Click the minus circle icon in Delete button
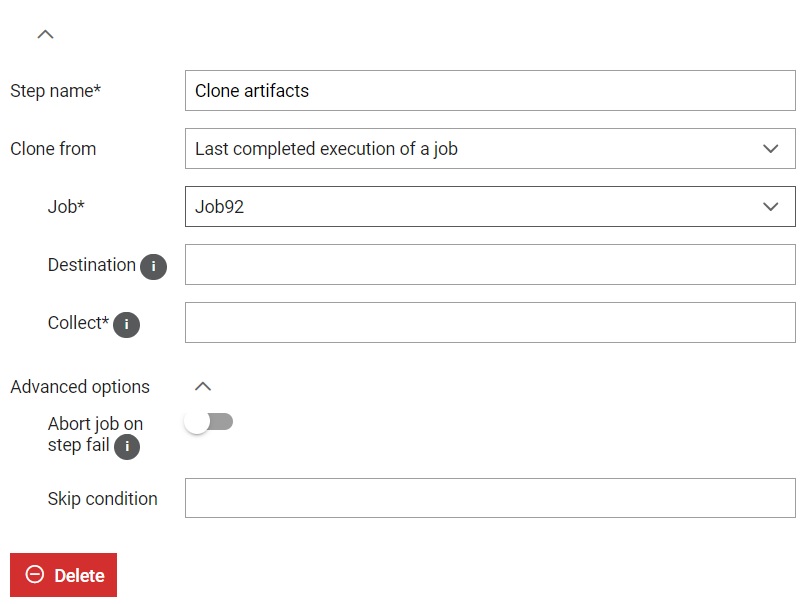Screen dimensions: 804x604 point(35,574)
